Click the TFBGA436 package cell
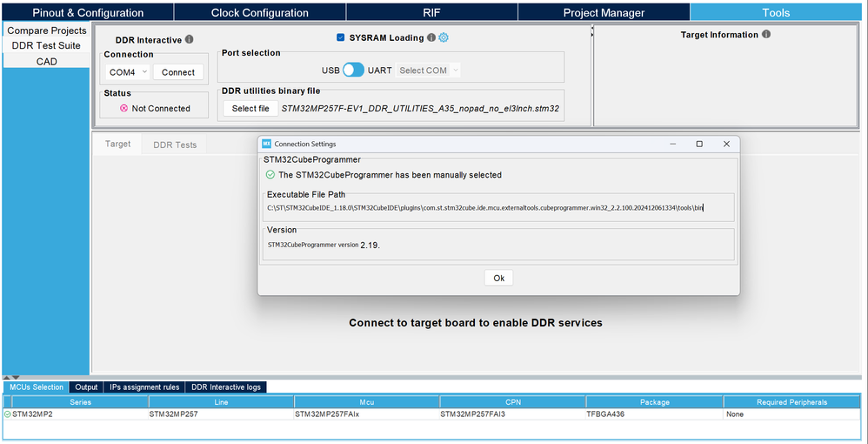The image size is (868, 444). [654, 414]
